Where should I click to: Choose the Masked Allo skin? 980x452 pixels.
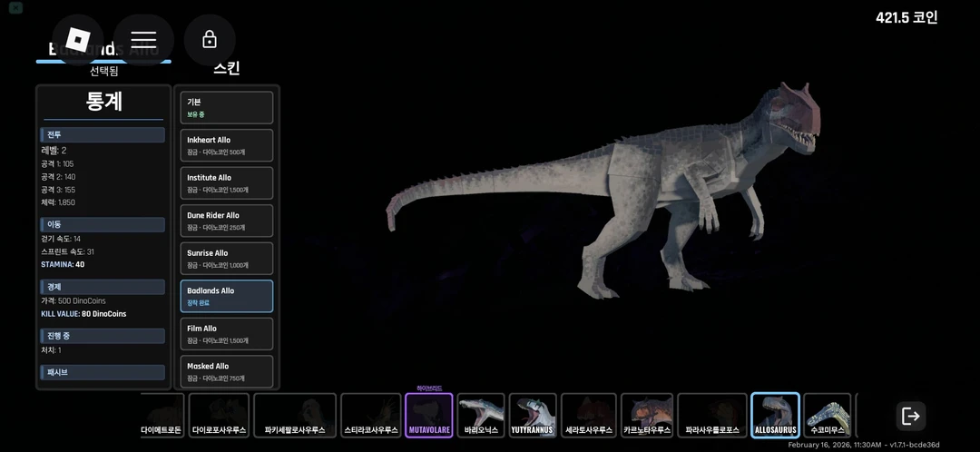pyautogui.click(x=227, y=371)
